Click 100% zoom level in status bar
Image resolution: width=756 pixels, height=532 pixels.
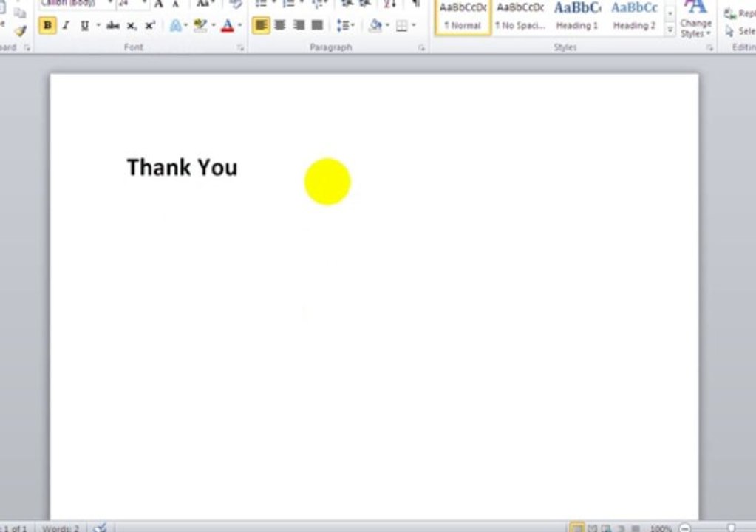point(661,528)
